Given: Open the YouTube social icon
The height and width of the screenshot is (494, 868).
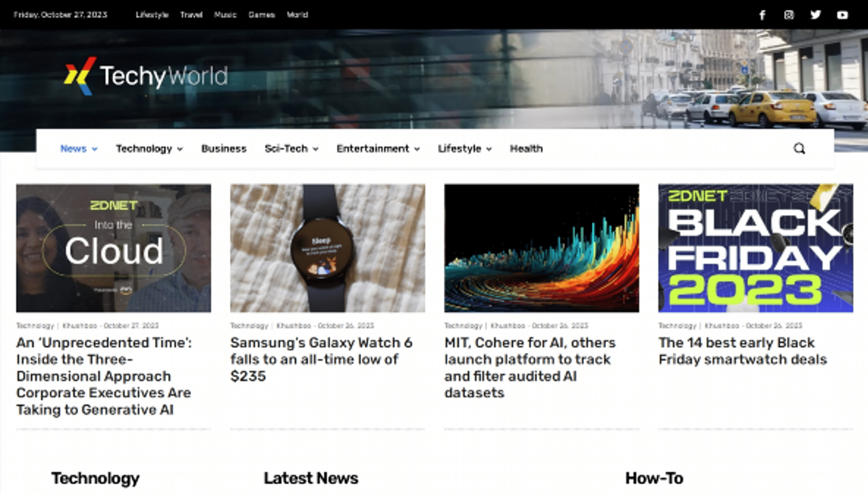Looking at the screenshot, I should tap(842, 15).
